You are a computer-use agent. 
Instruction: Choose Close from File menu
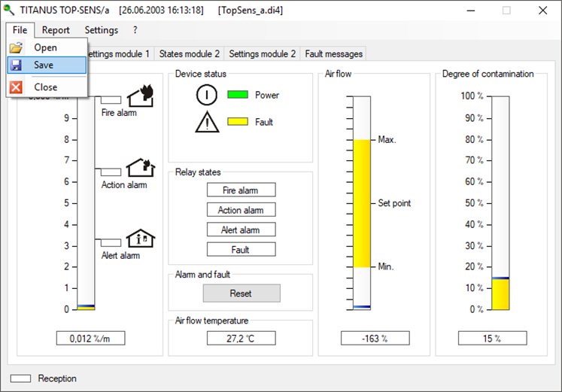[x=47, y=87]
